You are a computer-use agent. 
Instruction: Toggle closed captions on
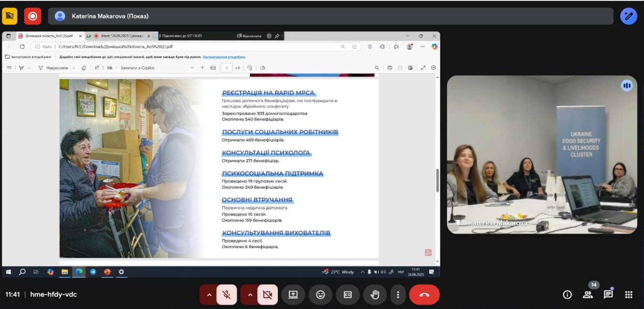(x=348, y=295)
